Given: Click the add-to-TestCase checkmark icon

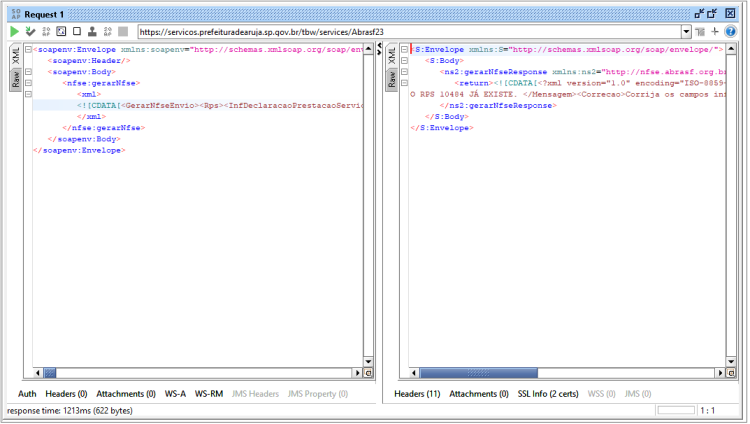Looking at the screenshot, I should 30,32.
